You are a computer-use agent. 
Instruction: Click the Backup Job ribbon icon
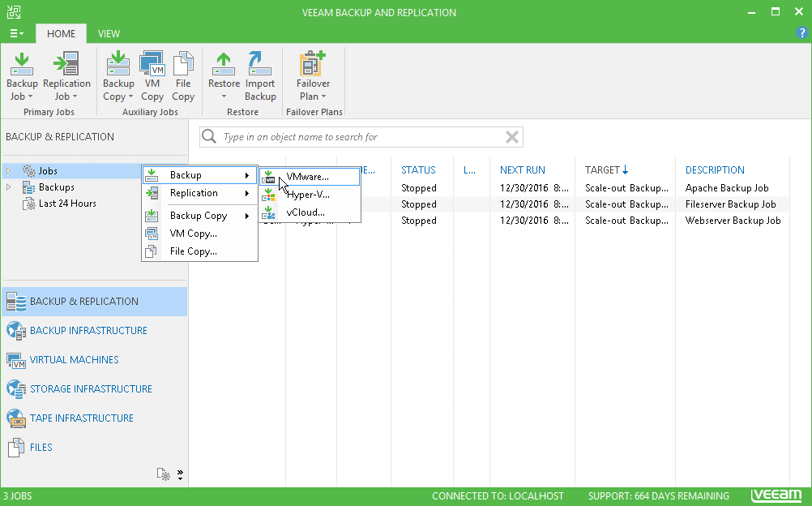22,64
